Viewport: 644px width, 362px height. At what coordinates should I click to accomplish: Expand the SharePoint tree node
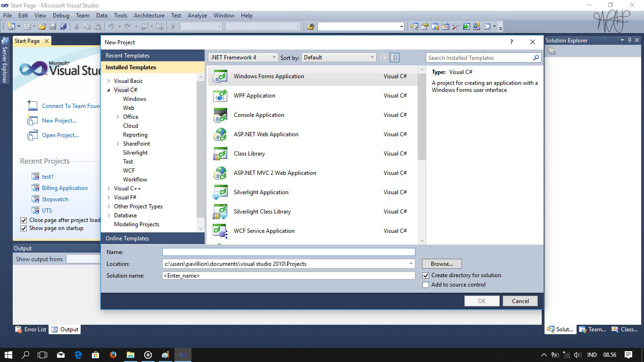pyautogui.click(x=118, y=144)
